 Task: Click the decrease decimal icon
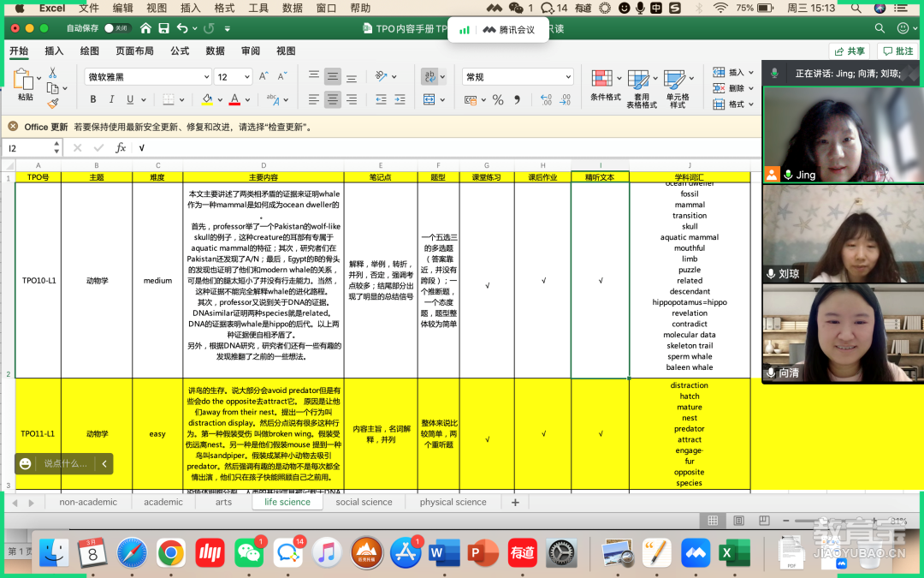tap(566, 99)
